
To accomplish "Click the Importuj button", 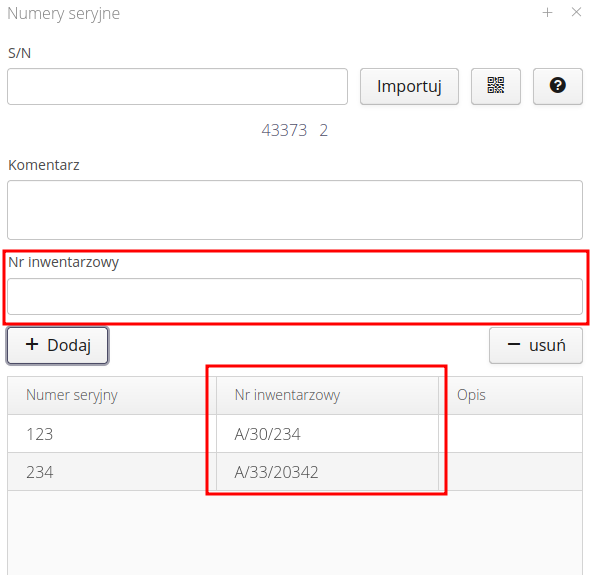I will (409, 86).
